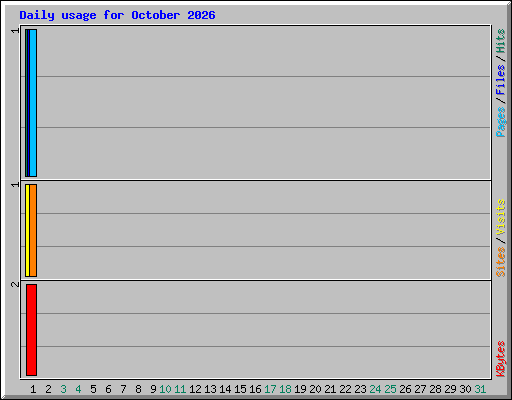Click green day 24 on the x-axis
512x400 pixels.
coord(375,389)
